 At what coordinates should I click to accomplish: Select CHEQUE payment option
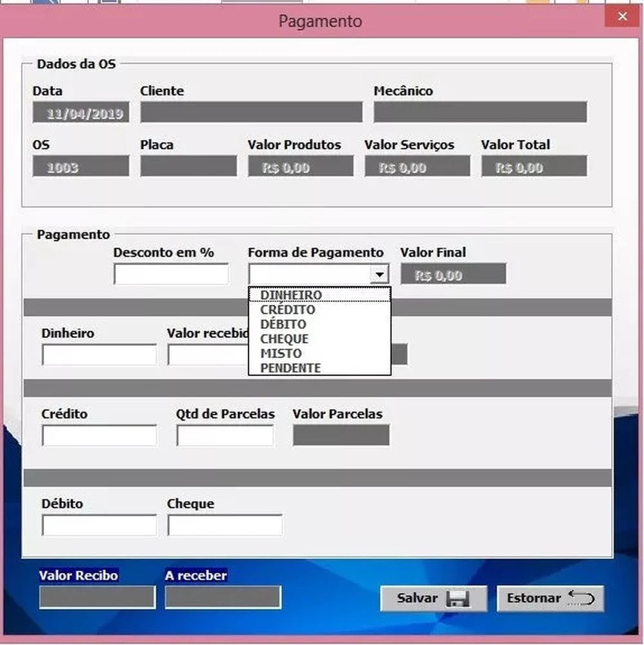(284, 339)
